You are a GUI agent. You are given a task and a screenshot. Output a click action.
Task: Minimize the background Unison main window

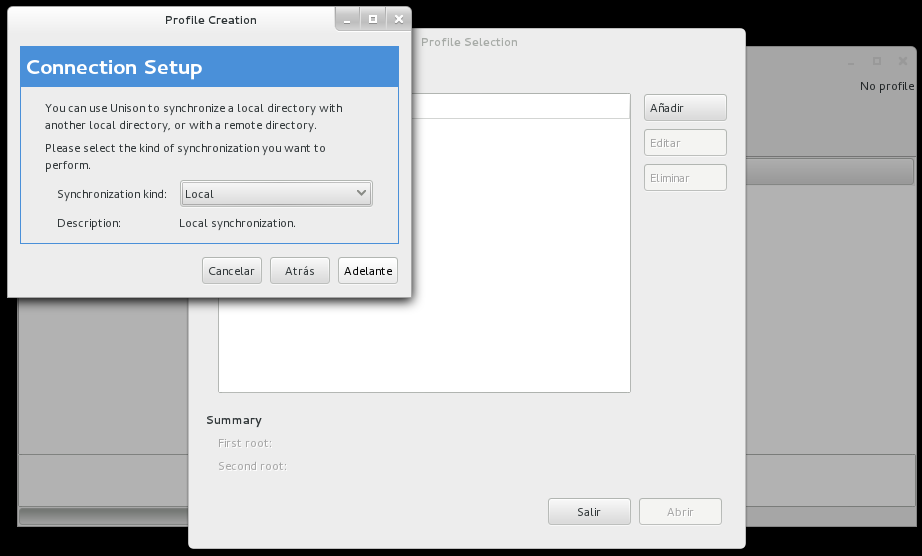[851, 62]
